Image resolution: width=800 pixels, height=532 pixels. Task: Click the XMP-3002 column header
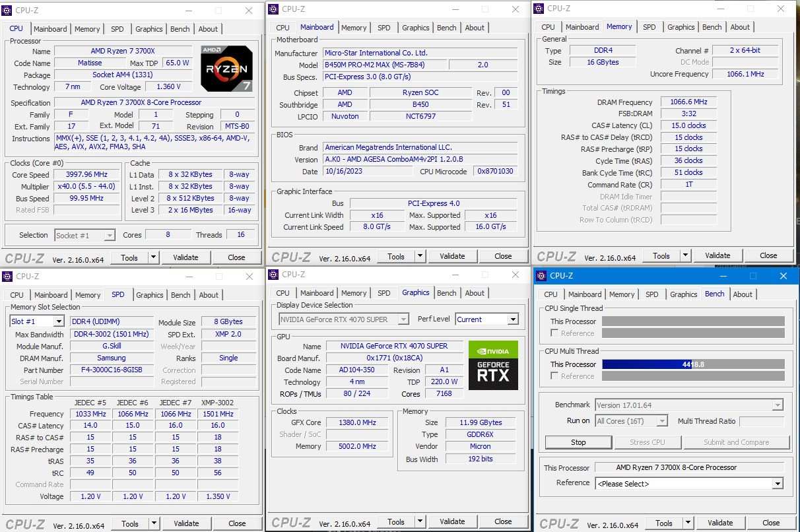[218, 403]
